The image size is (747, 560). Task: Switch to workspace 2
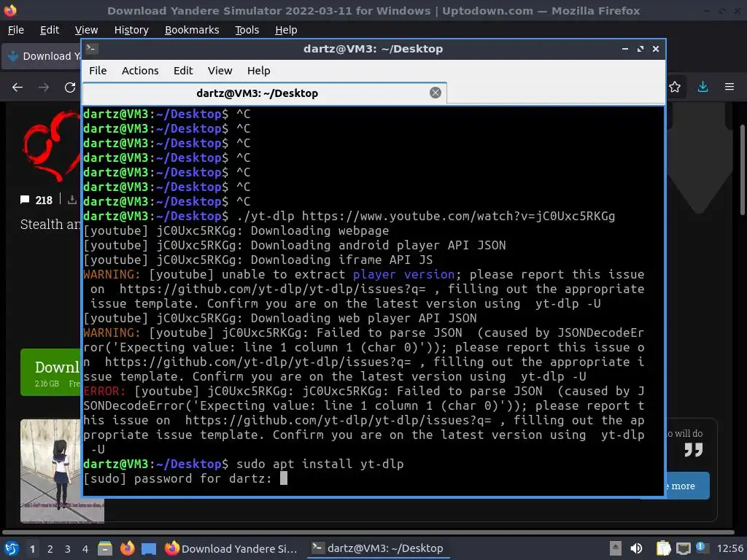click(x=50, y=548)
